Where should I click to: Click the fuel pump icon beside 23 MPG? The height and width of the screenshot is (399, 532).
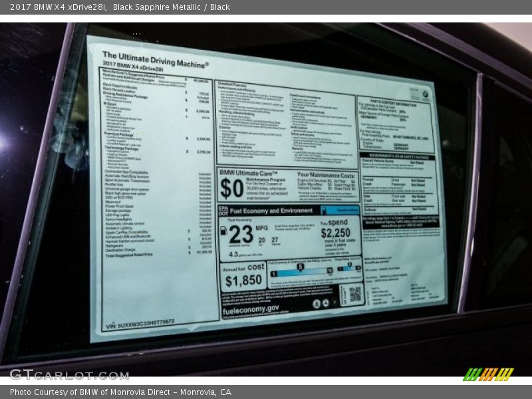[x=223, y=231]
